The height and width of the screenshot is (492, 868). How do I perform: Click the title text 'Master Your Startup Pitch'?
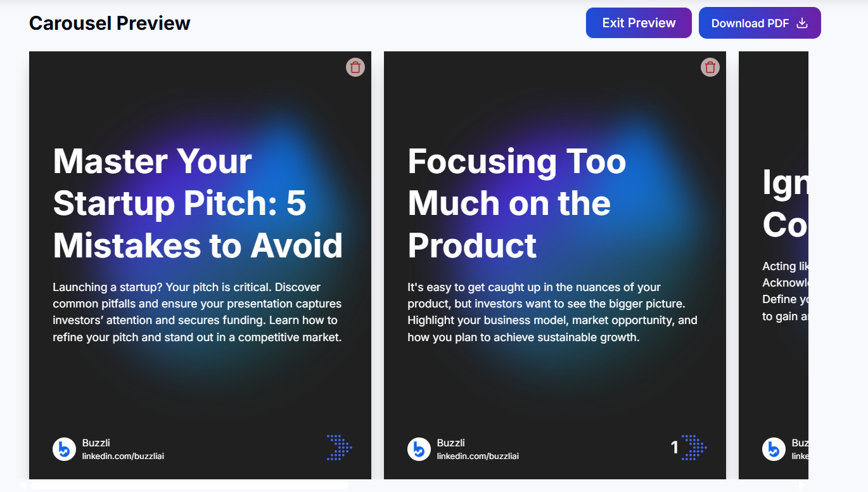tap(197, 203)
